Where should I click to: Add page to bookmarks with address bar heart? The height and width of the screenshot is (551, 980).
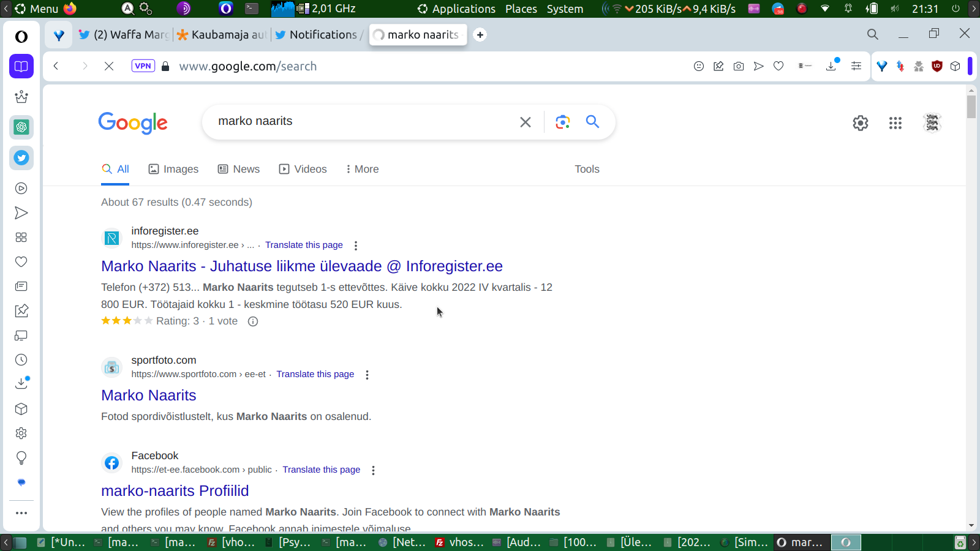pyautogui.click(x=778, y=66)
